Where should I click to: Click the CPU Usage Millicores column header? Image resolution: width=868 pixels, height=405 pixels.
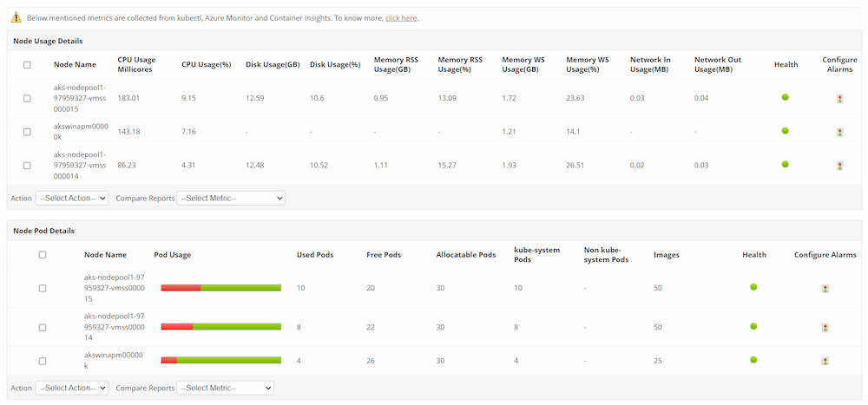click(x=136, y=64)
